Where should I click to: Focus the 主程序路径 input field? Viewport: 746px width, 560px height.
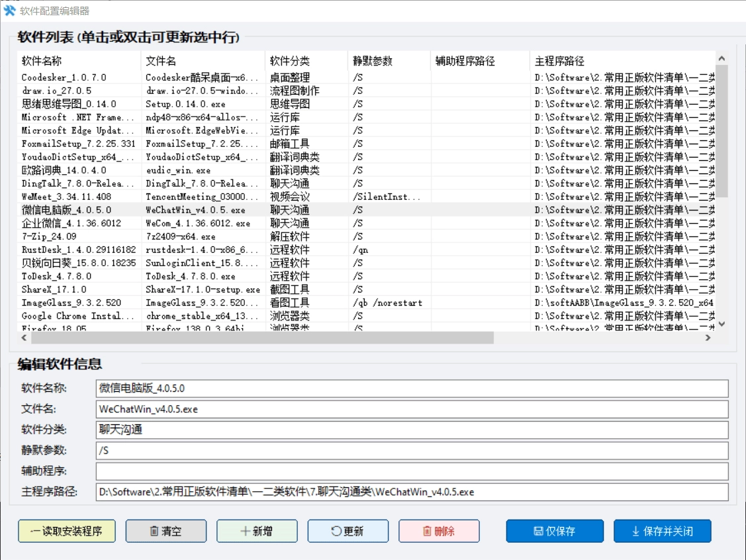pos(412,492)
